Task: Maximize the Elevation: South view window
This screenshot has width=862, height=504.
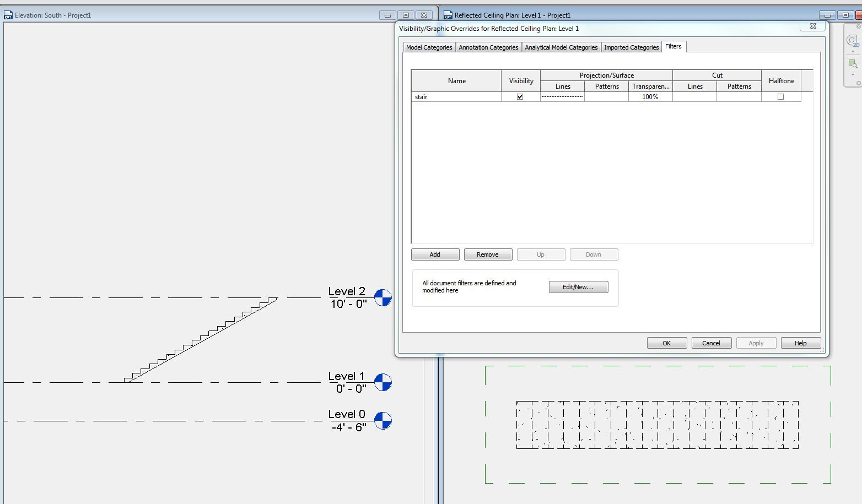Action: [406, 15]
